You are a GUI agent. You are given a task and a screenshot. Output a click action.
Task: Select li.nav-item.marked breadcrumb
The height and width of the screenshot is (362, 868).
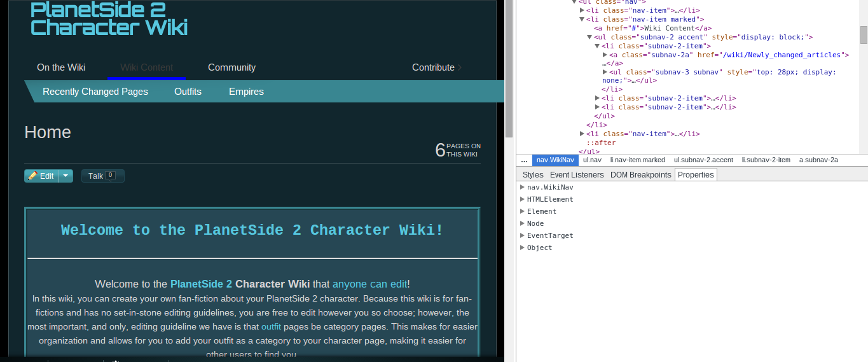coord(638,160)
